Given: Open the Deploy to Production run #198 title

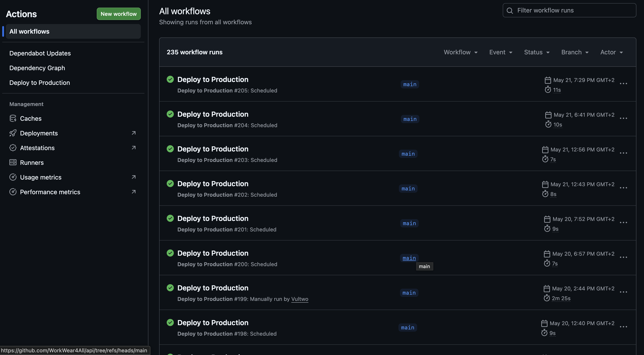Looking at the screenshot, I should click(x=213, y=322).
